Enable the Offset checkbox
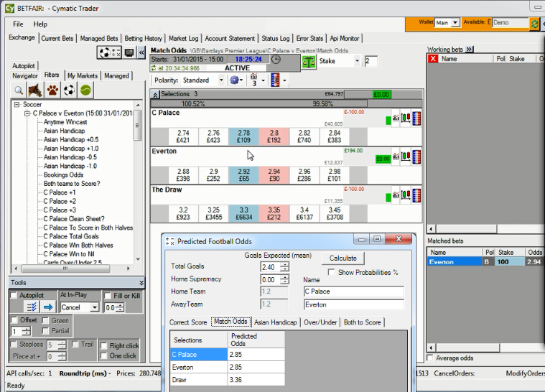This screenshot has height=392, width=545. pyautogui.click(x=14, y=320)
